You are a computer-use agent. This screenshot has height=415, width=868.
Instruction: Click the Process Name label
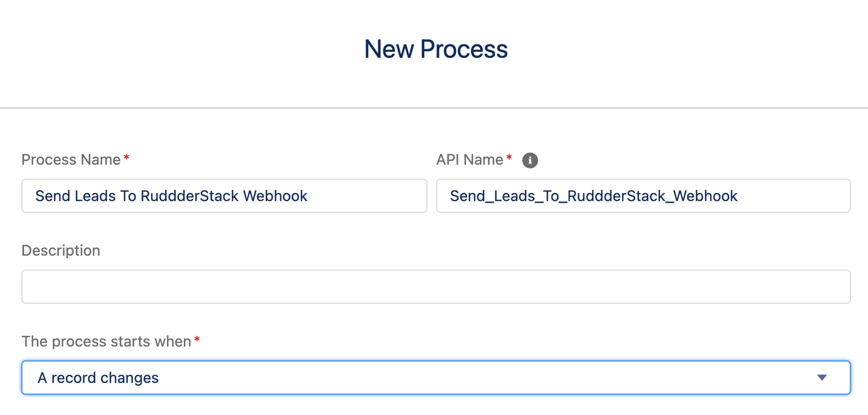(71, 159)
